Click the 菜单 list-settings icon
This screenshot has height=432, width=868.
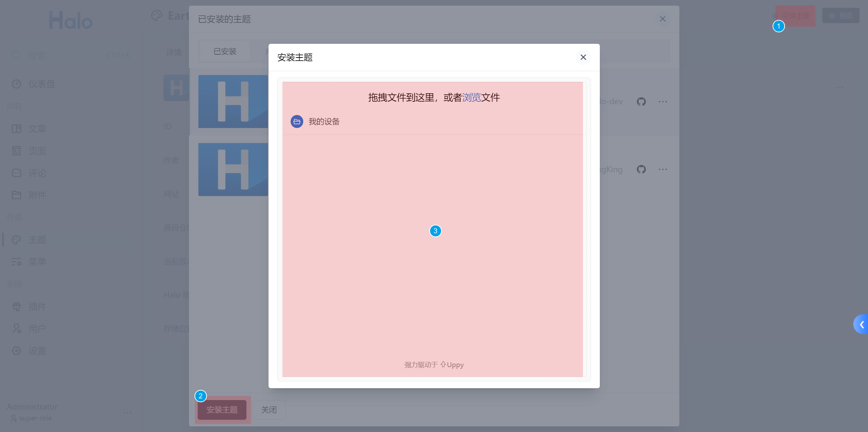coord(16,262)
